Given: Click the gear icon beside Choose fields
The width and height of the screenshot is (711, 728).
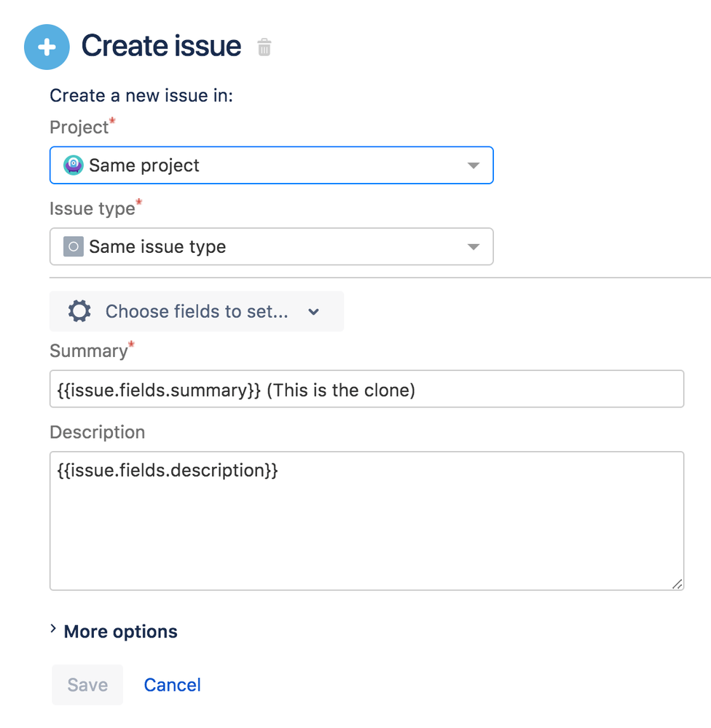Looking at the screenshot, I should pos(79,312).
